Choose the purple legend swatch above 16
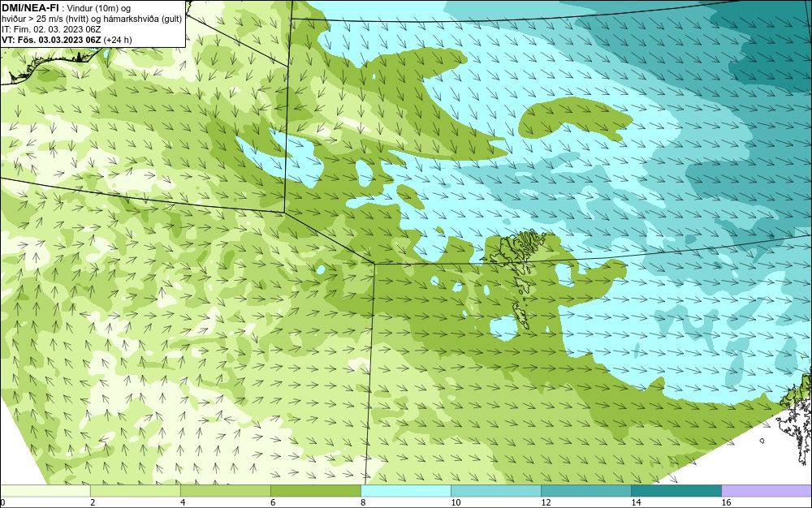Image resolution: width=812 pixels, height=508 pixels. pyautogui.click(x=767, y=491)
